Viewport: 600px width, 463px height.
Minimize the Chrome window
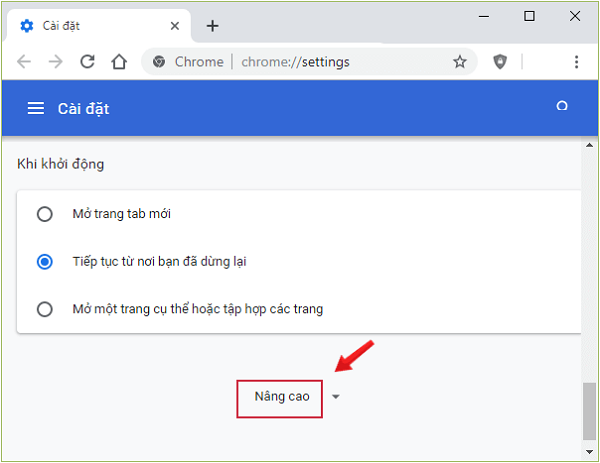tap(484, 16)
